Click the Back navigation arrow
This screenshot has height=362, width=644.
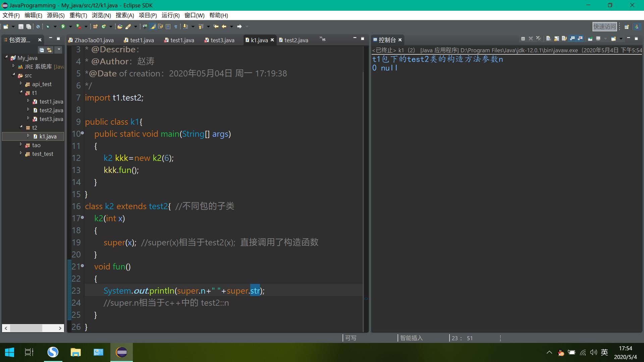pyautogui.click(x=224, y=26)
